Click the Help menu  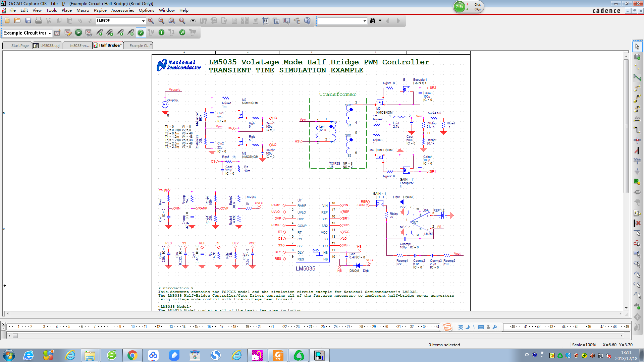184,10
